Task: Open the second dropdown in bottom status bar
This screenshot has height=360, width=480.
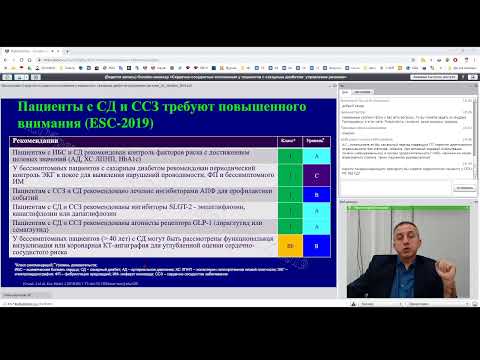Action: (x=438, y=304)
